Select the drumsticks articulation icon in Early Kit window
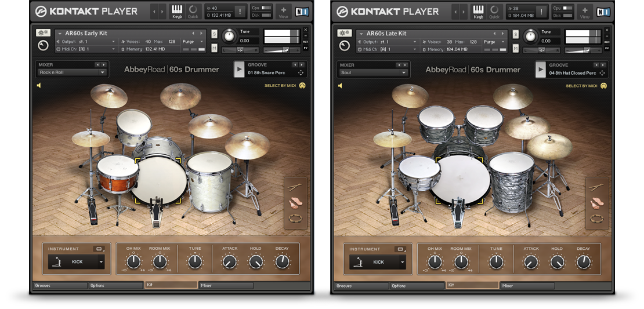 (295, 187)
